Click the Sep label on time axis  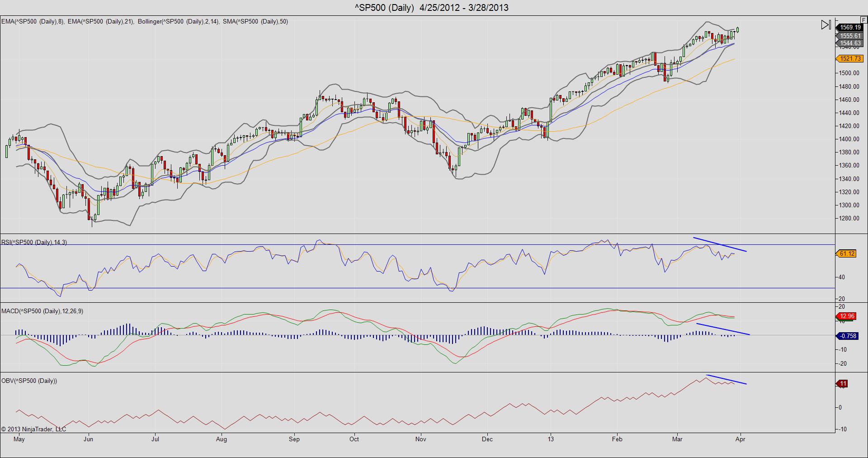coord(294,439)
